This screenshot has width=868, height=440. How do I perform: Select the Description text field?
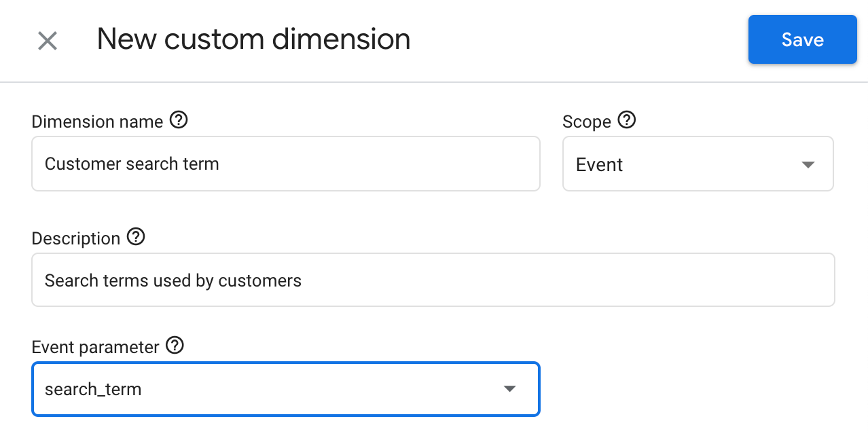click(x=433, y=279)
